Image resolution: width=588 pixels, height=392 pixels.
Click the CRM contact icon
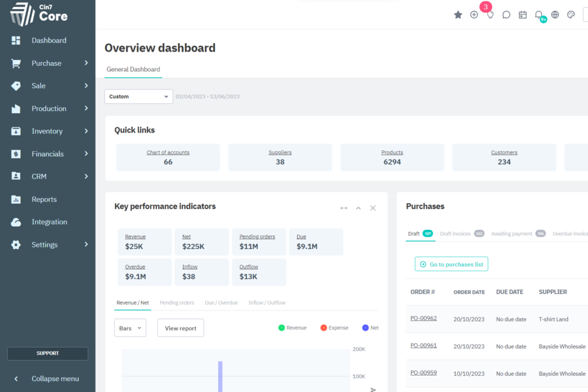(16, 176)
